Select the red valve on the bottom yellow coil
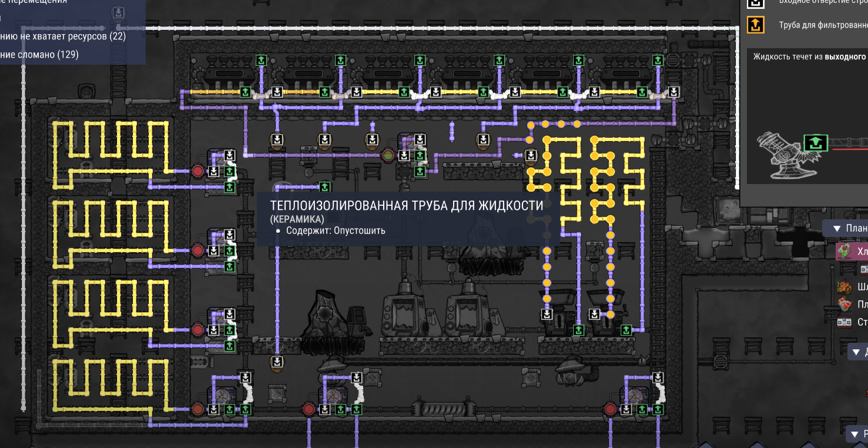Viewport: 868px width, 448px height. (x=198, y=409)
